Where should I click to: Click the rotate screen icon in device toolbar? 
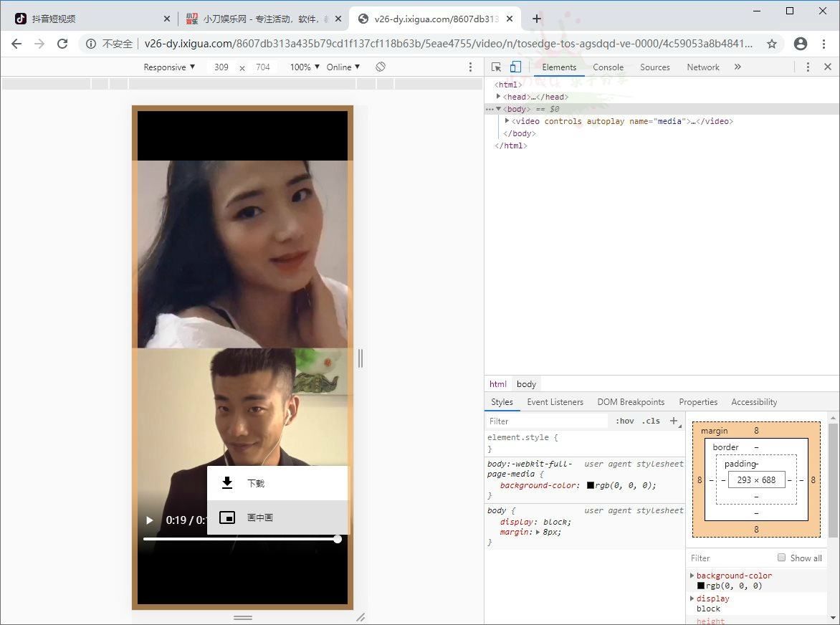pyautogui.click(x=381, y=67)
